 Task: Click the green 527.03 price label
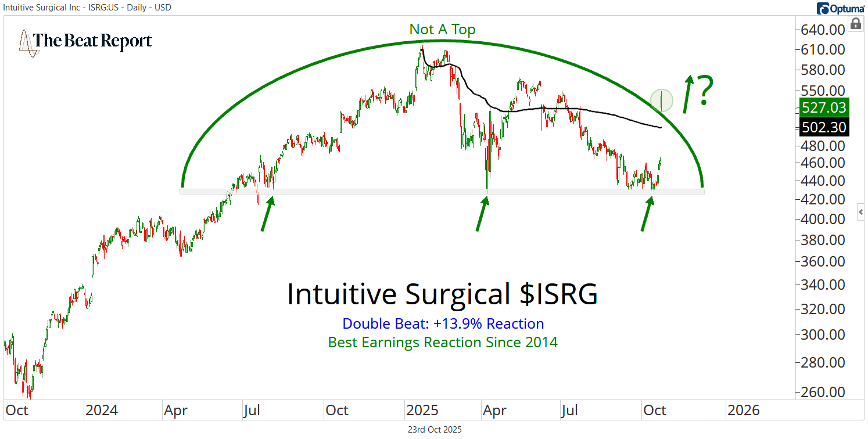pyautogui.click(x=823, y=107)
